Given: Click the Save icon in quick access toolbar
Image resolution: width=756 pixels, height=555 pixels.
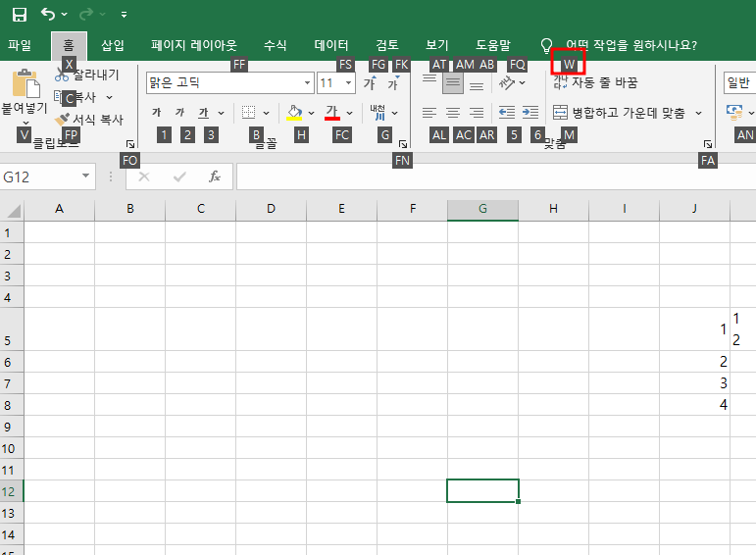Looking at the screenshot, I should (x=20, y=15).
